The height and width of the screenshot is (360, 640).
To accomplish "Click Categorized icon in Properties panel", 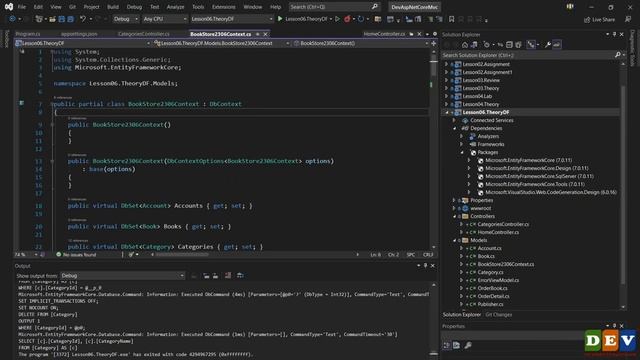I will [x=447, y=345].
